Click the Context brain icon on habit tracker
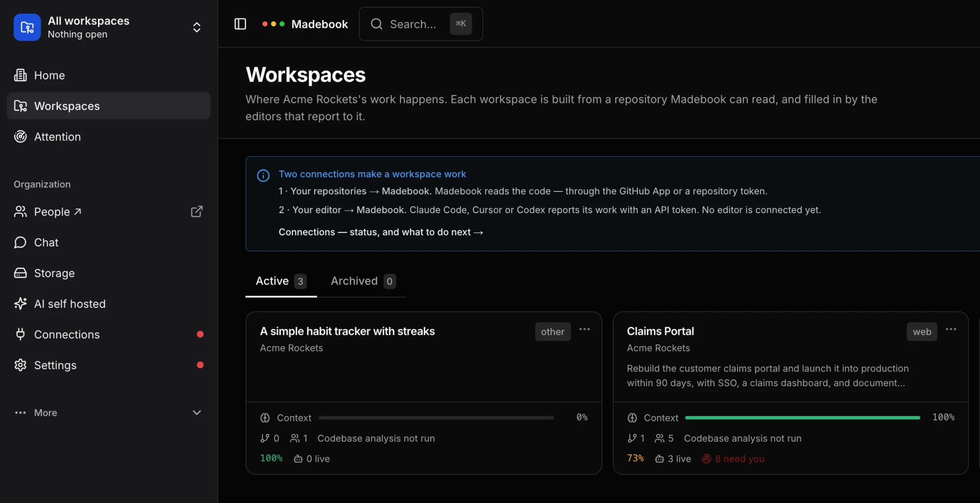The width and height of the screenshot is (980, 503). 265,418
